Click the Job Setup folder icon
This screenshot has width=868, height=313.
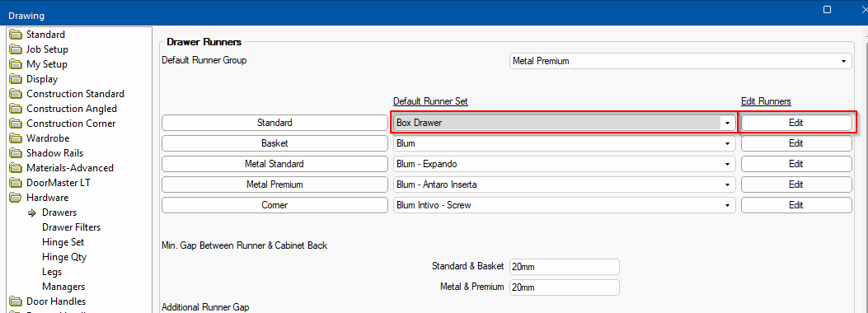click(x=16, y=49)
